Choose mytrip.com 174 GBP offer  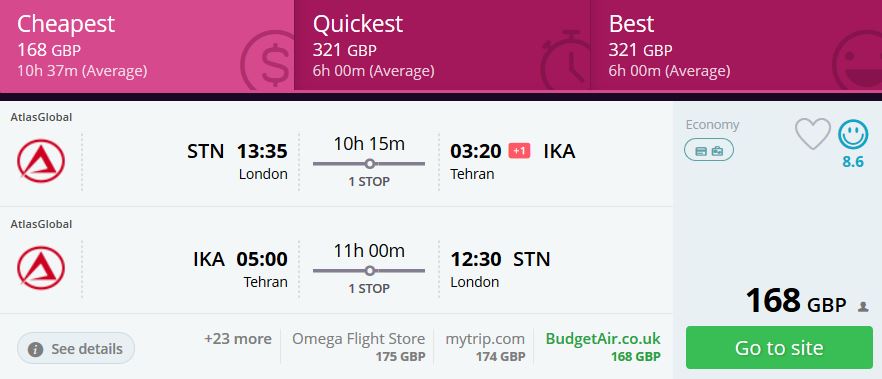(485, 347)
